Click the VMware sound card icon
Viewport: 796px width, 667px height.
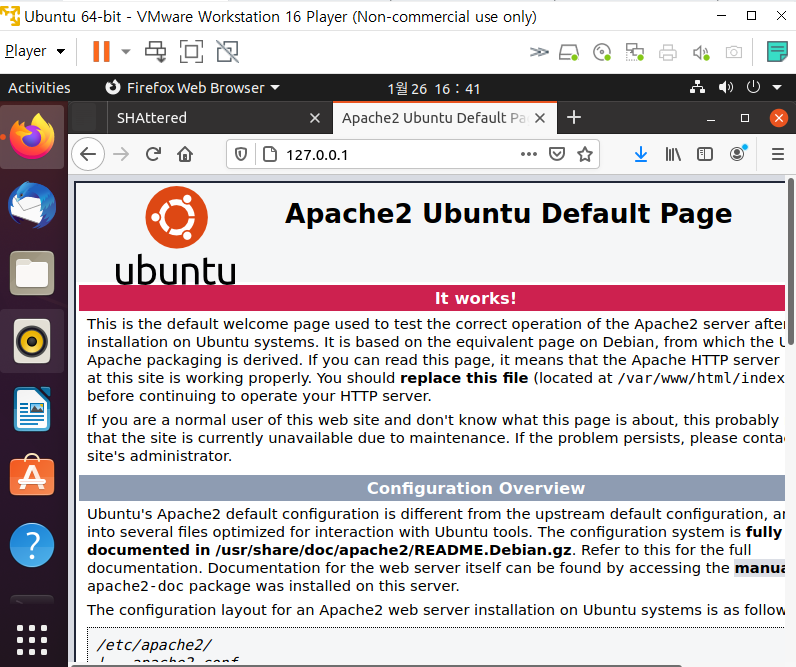tap(701, 52)
